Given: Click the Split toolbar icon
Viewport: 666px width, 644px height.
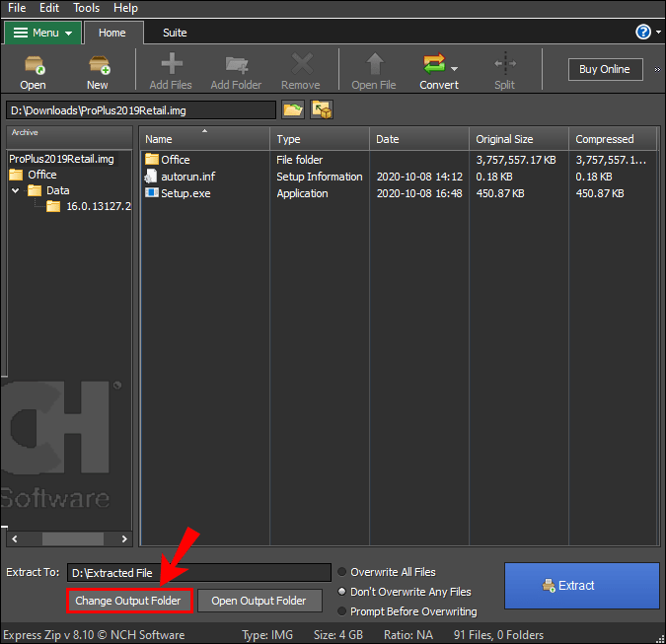Looking at the screenshot, I should [x=505, y=64].
